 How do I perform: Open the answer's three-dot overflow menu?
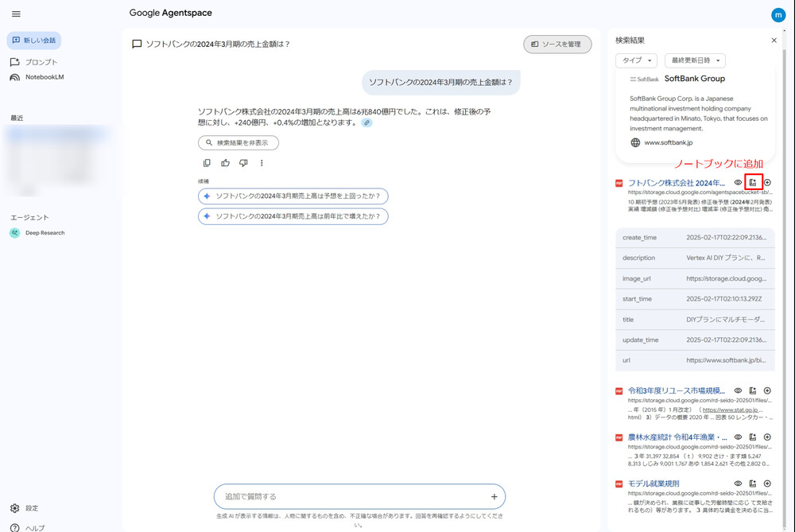pos(262,163)
